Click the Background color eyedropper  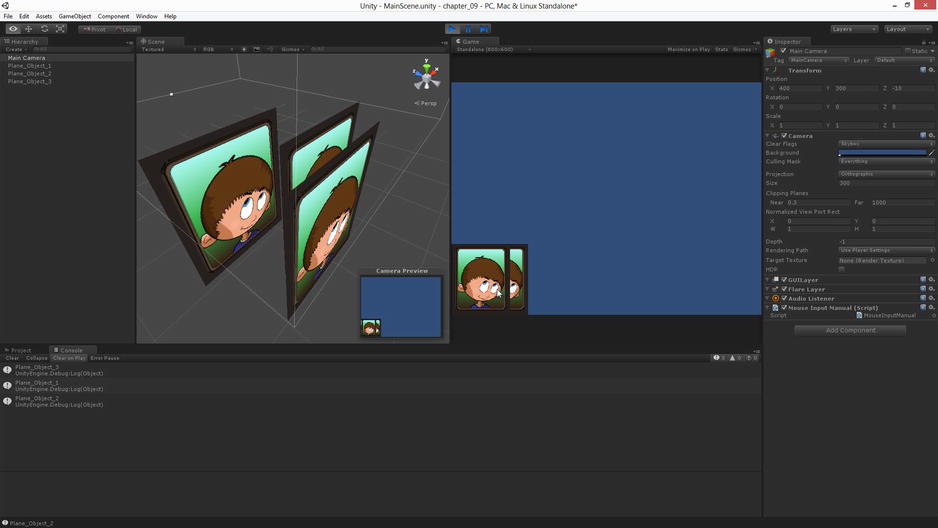[x=931, y=152]
